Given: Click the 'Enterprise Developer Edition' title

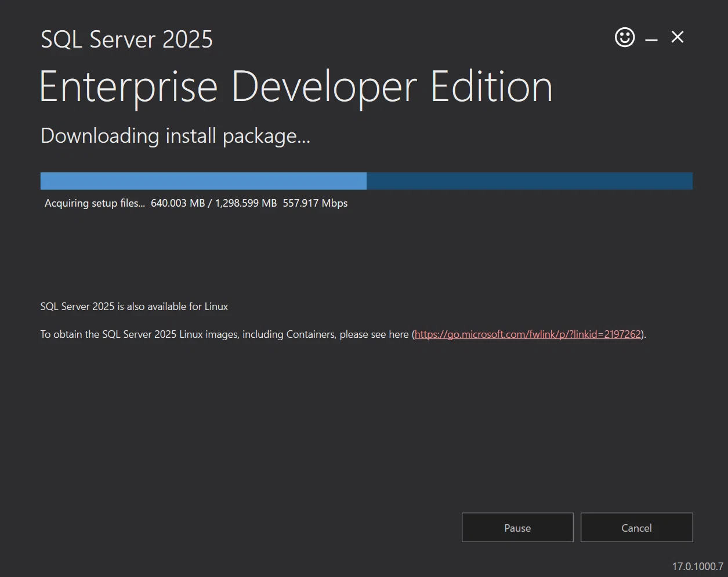Looking at the screenshot, I should [296, 87].
